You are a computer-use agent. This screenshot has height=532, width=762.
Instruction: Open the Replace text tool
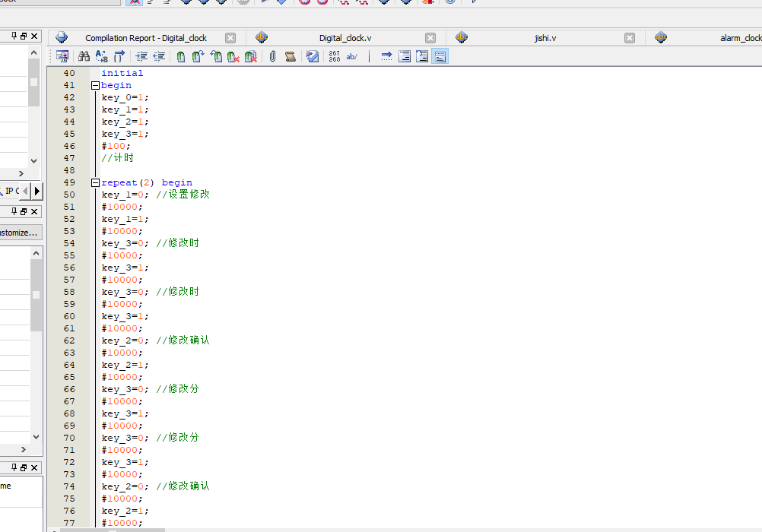(102, 56)
